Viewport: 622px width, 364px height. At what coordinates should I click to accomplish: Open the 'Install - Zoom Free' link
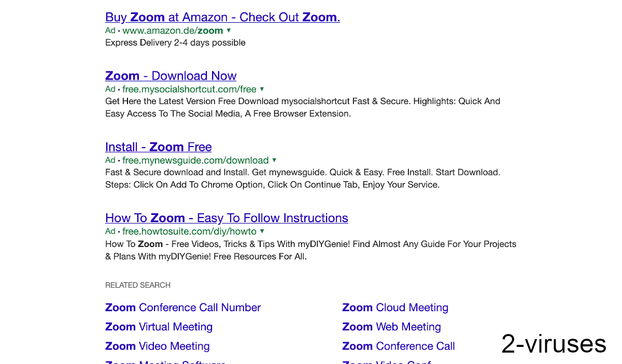(158, 147)
